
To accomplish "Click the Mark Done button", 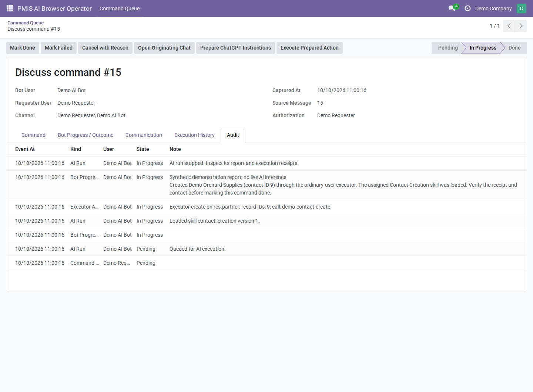I will pos(23,48).
